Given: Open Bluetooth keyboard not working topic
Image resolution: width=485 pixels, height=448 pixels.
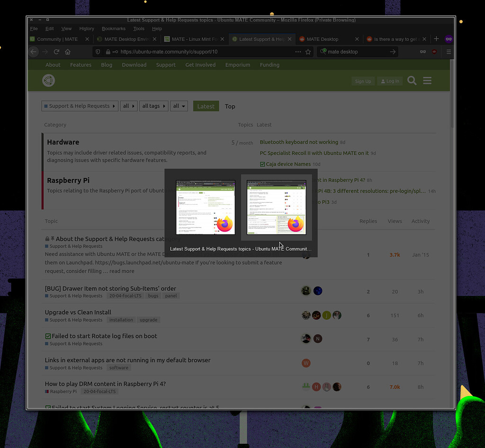Looking at the screenshot, I should (x=298, y=142).
